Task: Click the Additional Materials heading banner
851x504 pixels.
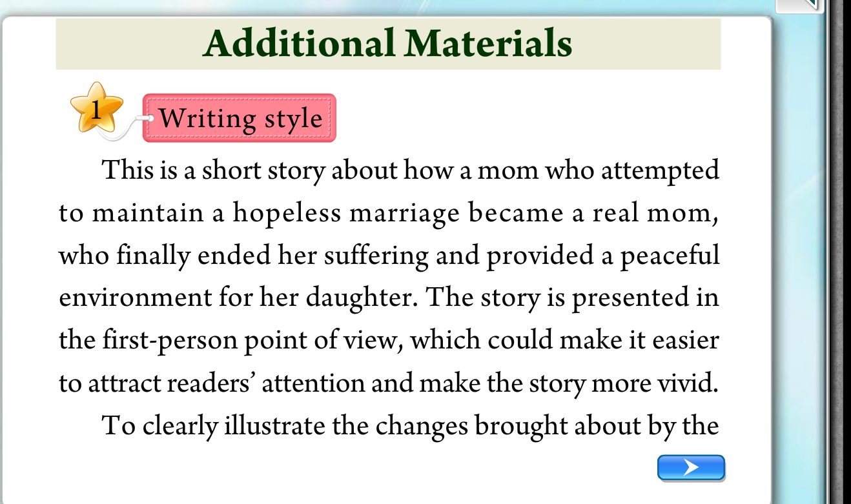Action: 388,44
